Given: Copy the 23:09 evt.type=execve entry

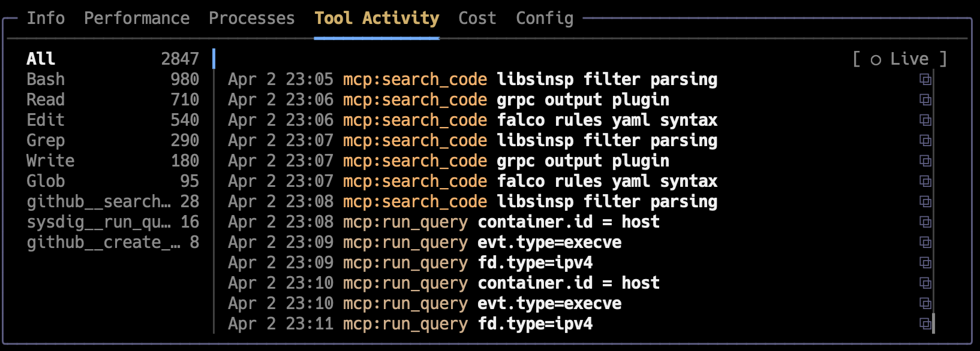Looking at the screenshot, I should pyautogui.click(x=925, y=242).
